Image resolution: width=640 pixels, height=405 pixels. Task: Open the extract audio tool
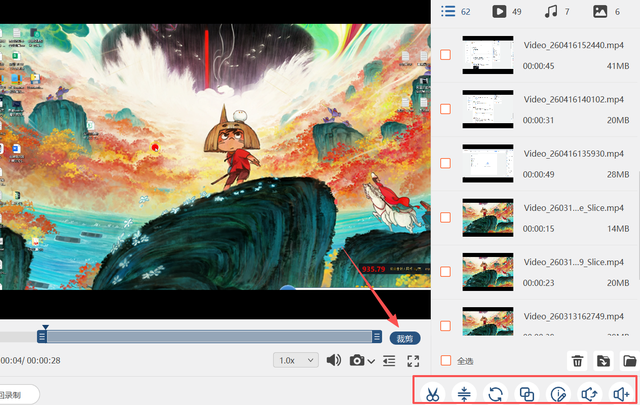tap(589, 394)
